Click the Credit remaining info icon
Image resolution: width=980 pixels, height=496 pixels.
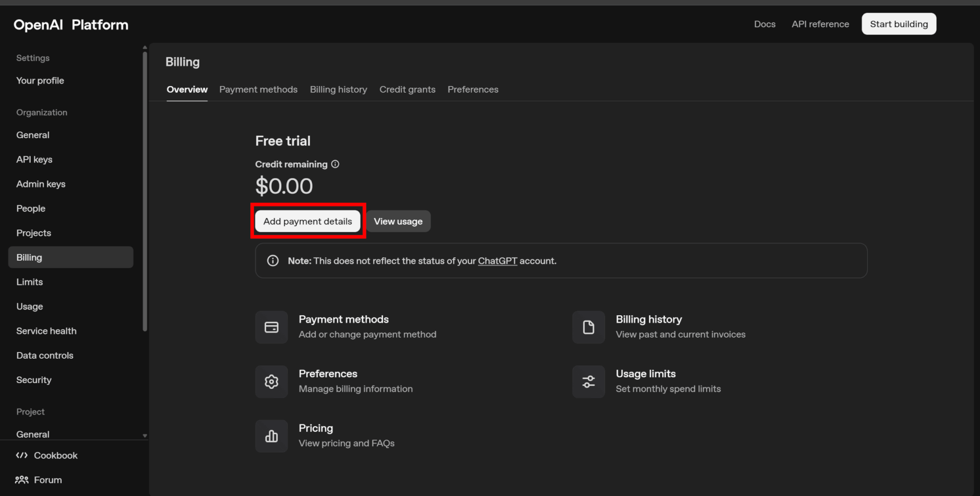click(x=335, y=164)
